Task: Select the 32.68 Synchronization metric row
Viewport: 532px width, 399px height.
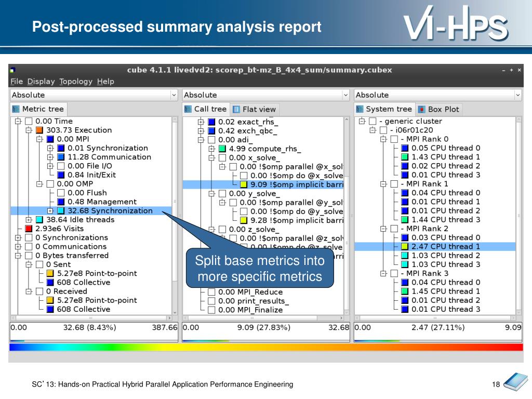Action: pos(91,211)
